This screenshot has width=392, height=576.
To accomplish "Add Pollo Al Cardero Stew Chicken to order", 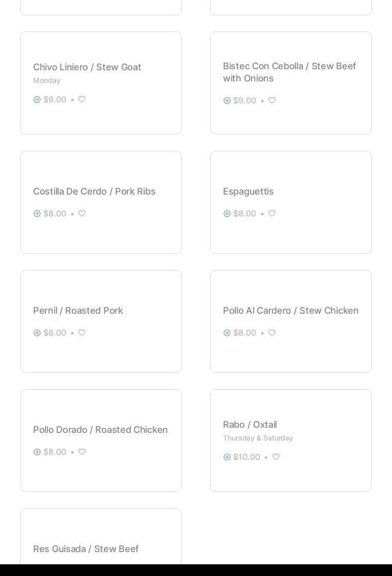I will point(227,333).
